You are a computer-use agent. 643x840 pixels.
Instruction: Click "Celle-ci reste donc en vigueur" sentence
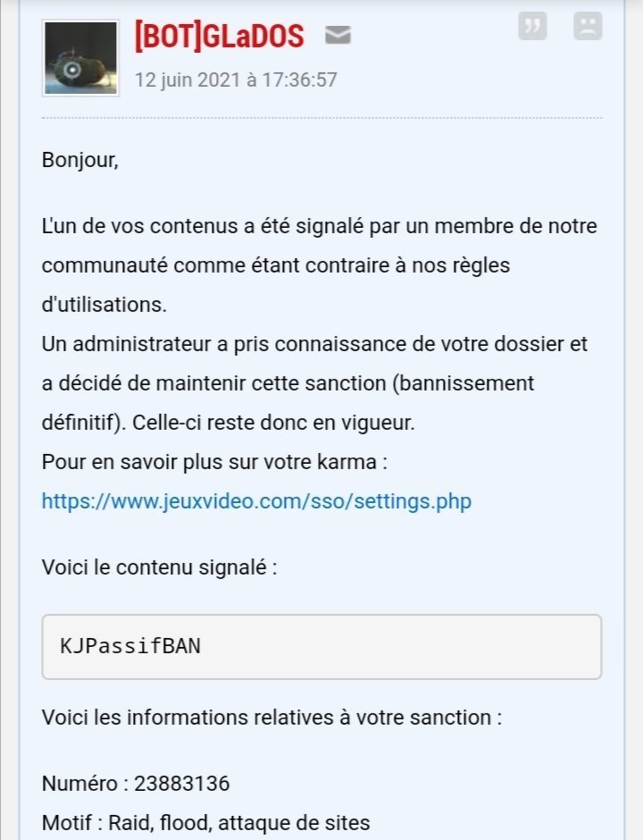[x=273, y=423]
